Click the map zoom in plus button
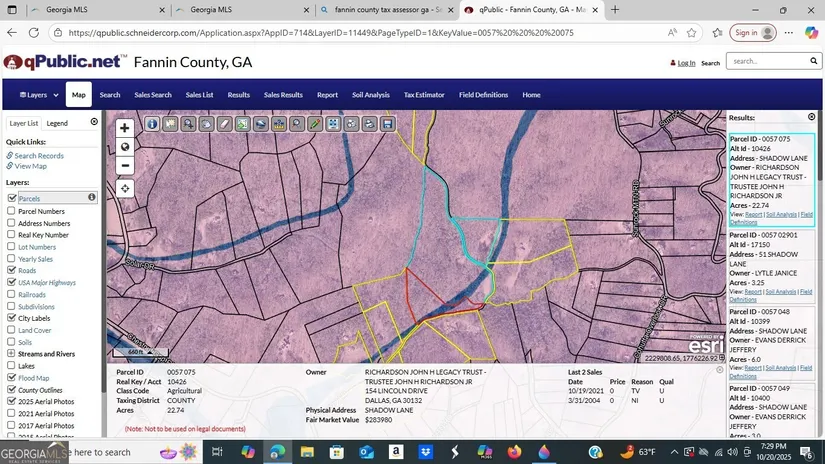The height and width of the screenshot is (464, 825). 125,128
